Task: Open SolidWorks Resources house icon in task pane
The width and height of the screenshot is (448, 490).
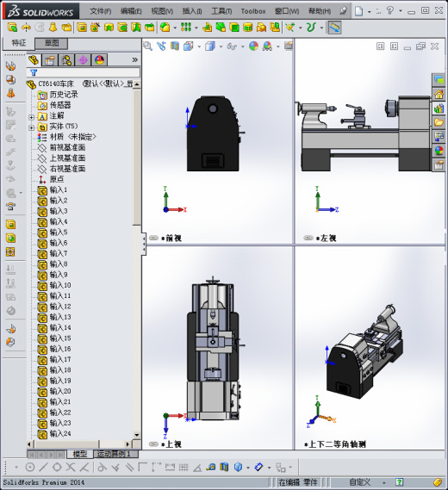Action: (x=439, y=94)
